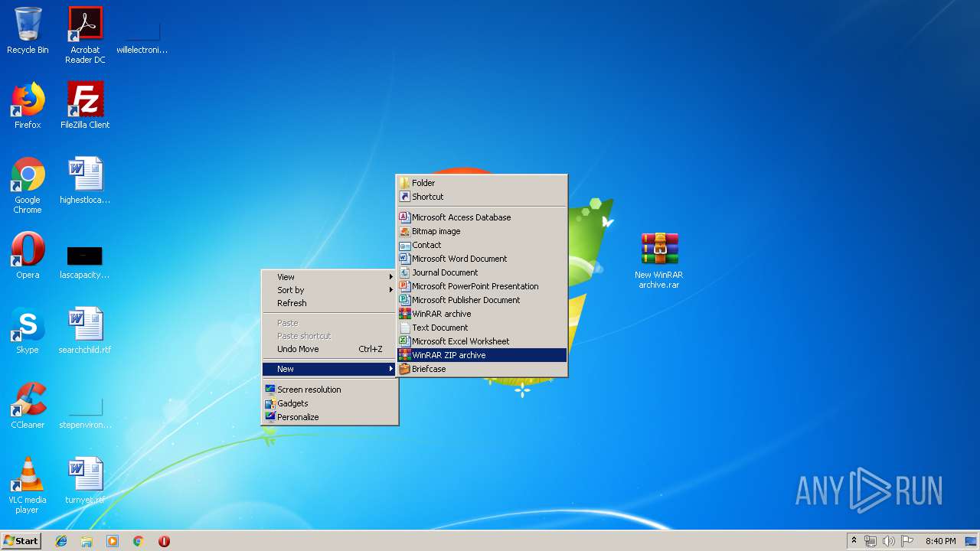Open Chrome from the taskbar
The image size is (980, 551).
point(139,541)
